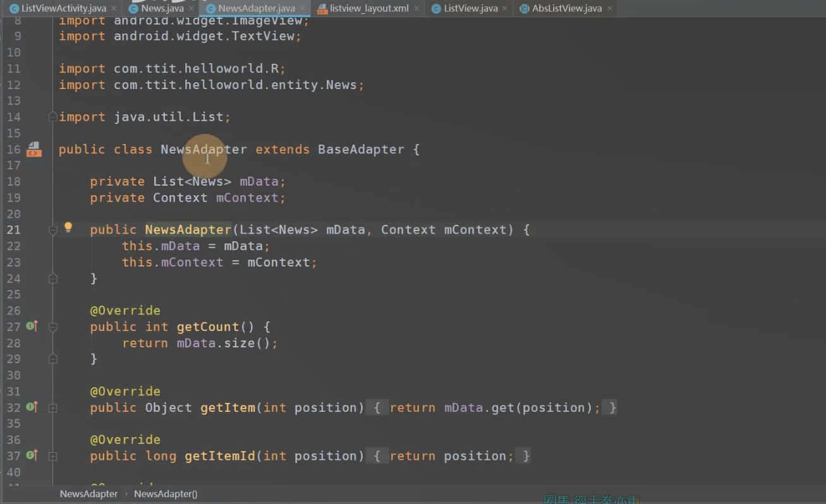The width and height of the screenshot is (826, 504).
Task: Click the override marker icon beside getItem
Action: 32,407
